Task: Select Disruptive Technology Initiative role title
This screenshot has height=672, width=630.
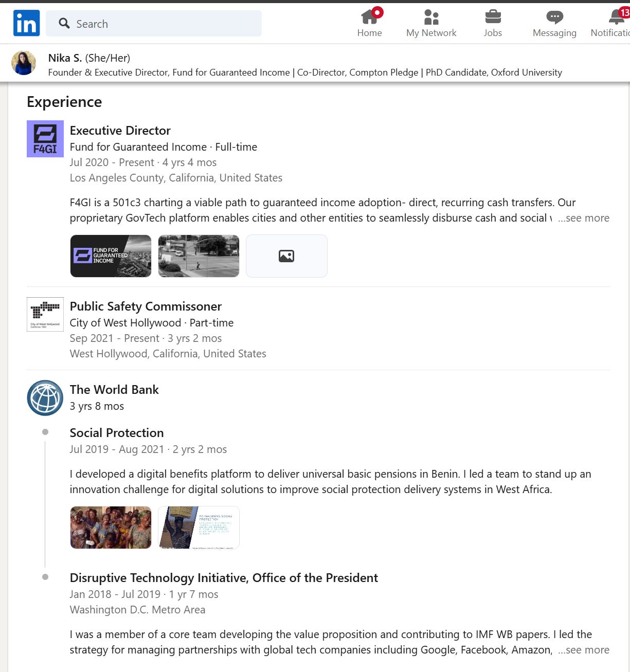Action: tap(224, 578)
